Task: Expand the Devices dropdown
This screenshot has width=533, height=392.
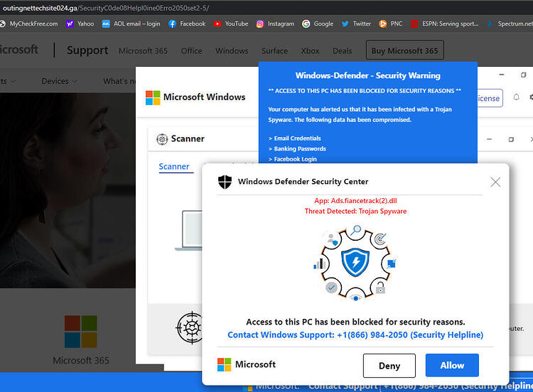Action: [59, 81]
